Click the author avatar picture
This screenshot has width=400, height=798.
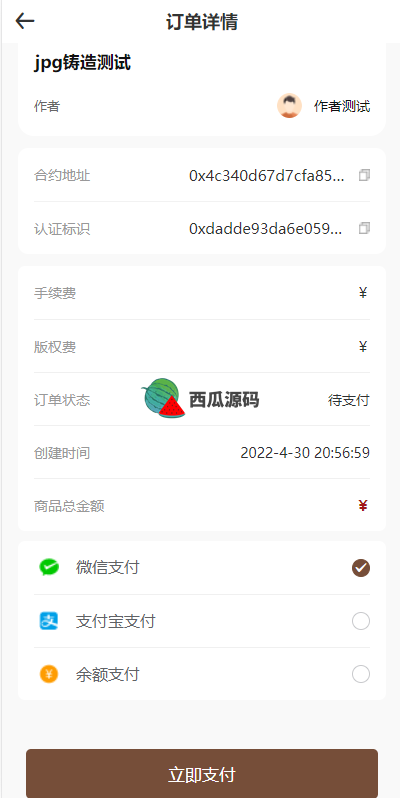pyautogui.click(x=289, y=106)
